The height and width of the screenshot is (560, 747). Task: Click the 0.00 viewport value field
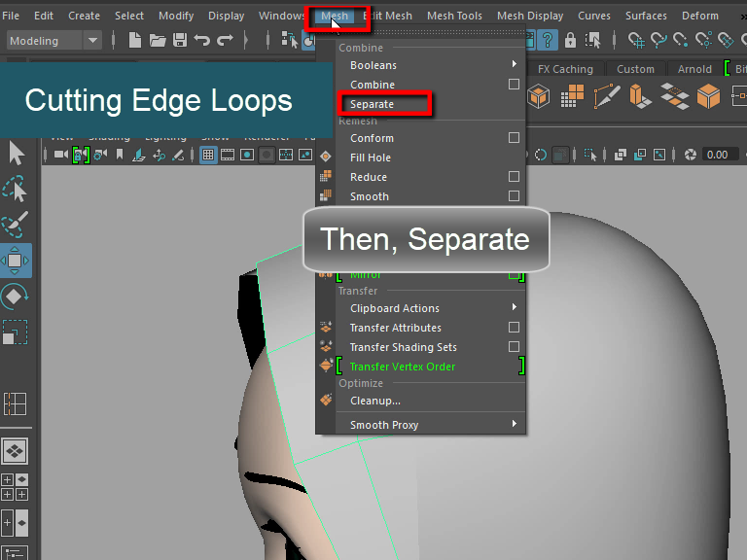click(x=717, y=155)
